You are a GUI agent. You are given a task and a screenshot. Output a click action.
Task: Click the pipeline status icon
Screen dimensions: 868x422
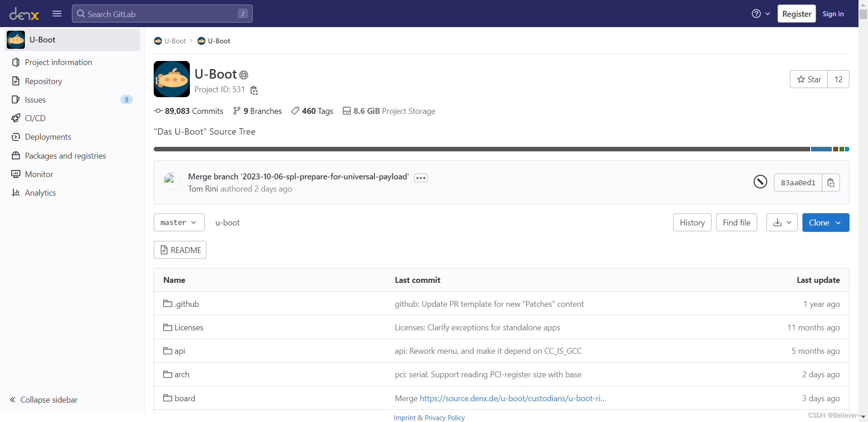(760, 182)
